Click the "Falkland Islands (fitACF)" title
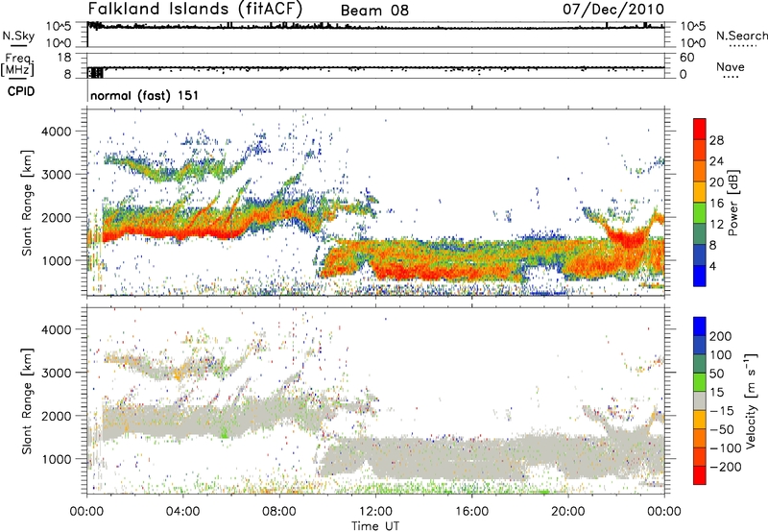Viewport: 768px width, 532px height. (x=196, y=9)
